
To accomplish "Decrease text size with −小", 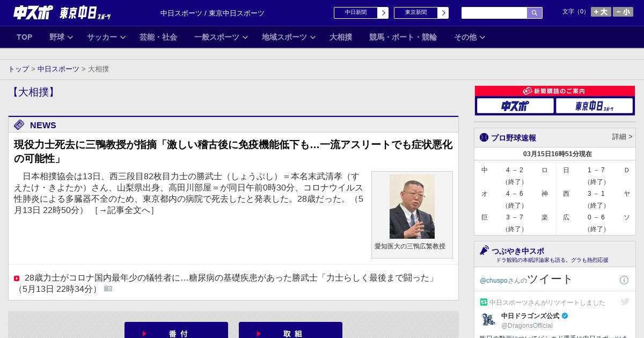I will [x=623, y=12].
